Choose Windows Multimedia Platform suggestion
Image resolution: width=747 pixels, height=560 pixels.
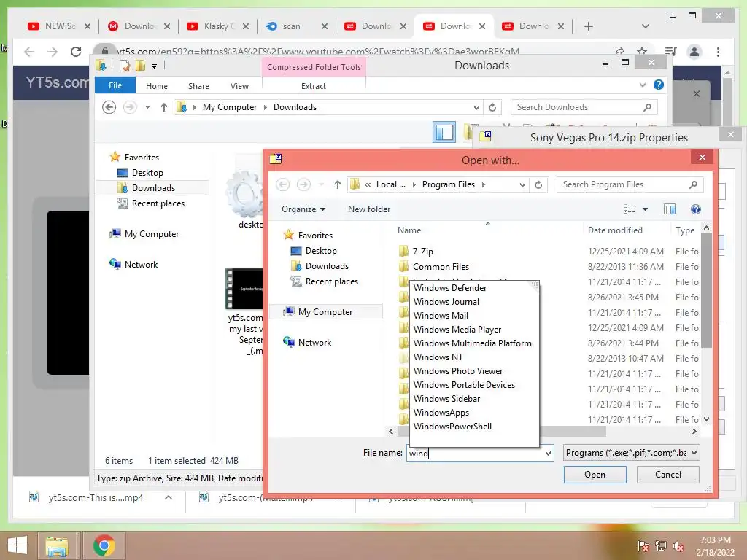click(x=473, y=343)
